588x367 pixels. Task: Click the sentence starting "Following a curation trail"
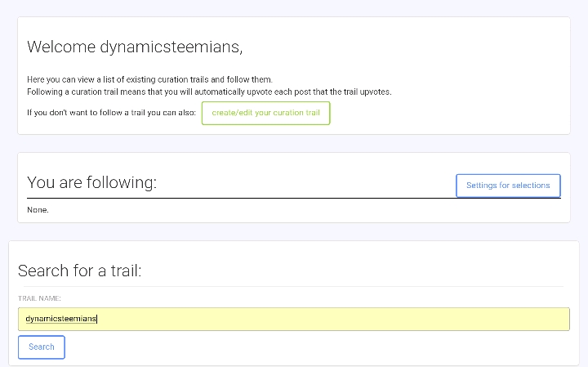tap(209, 92)
